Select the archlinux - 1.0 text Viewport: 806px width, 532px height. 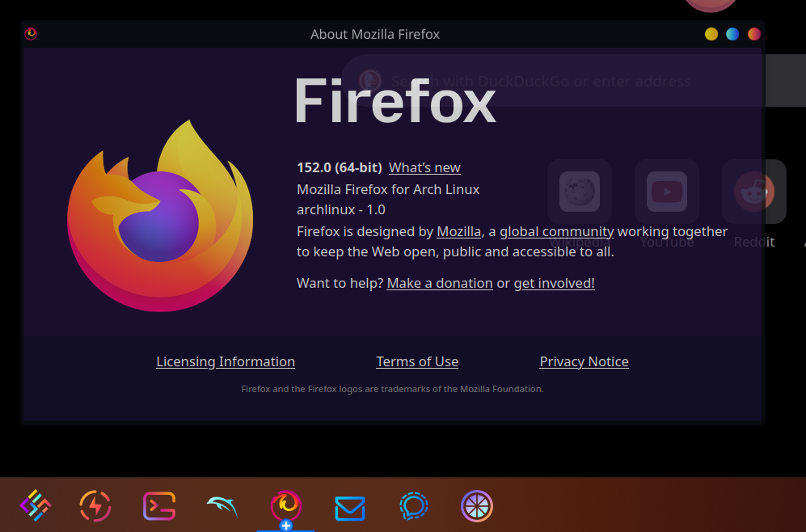point(341,209)
